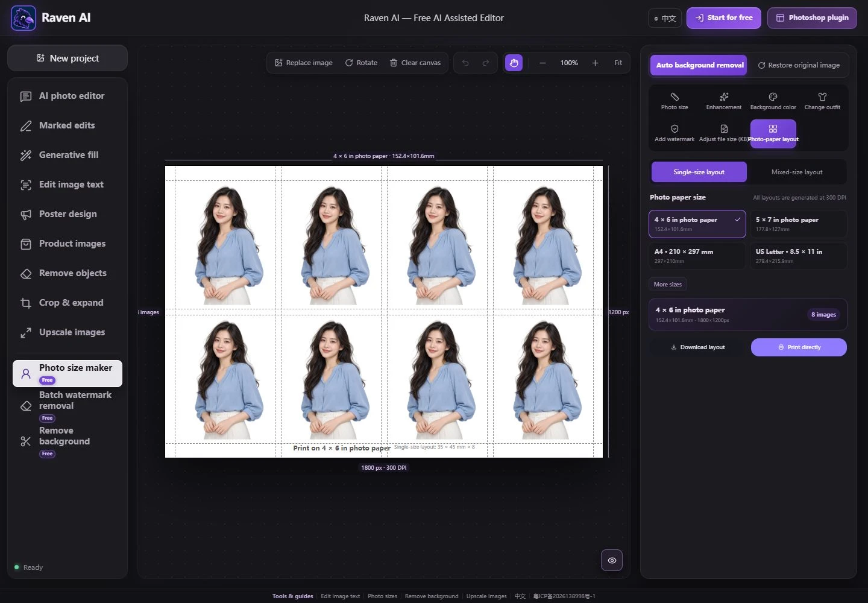Select the Remove objects tool
Image resolution: width=868 pixels, height=603 pixels.
point(68,273)
